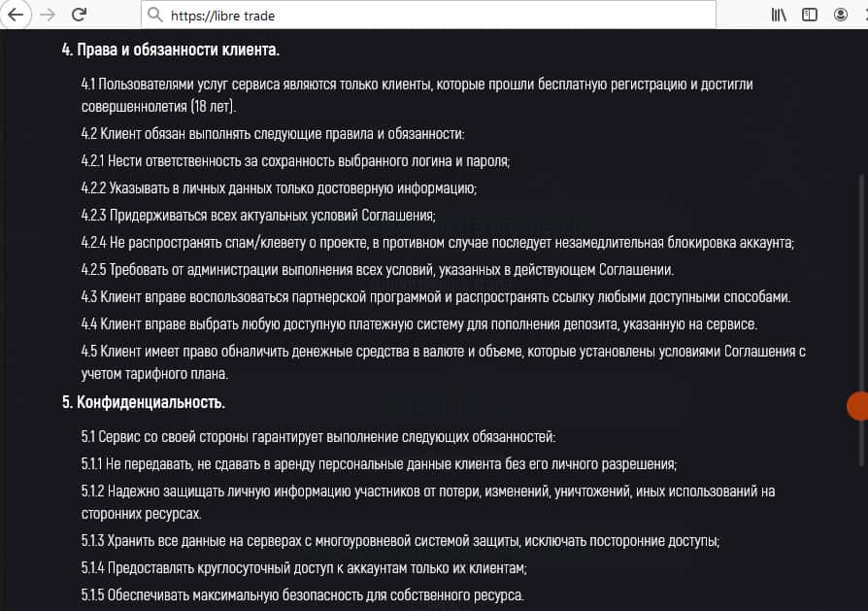The width and height of the screenshot is (868, 611).
Task: Click the forward navigation arrow
Action: [47, 16]
